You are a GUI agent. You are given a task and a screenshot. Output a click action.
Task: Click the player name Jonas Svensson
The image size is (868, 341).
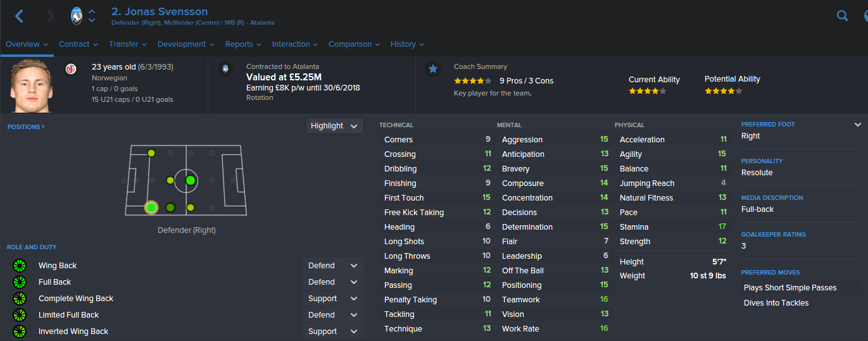pyautogui.click(x=159, y=11)
